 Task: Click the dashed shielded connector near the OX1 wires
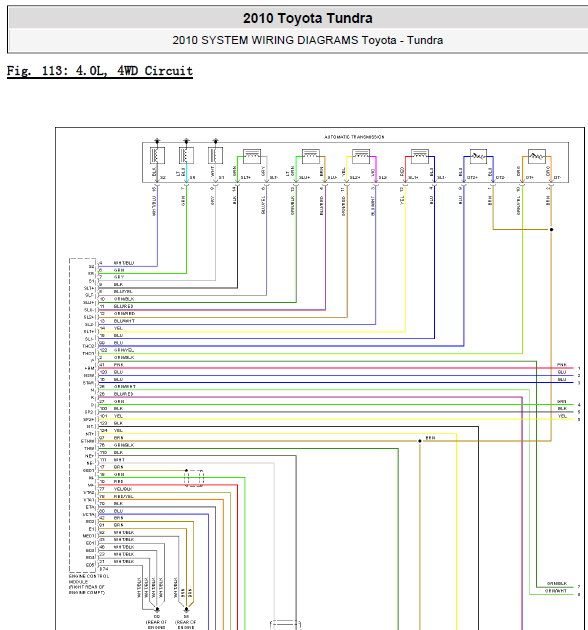pos(194,478)
